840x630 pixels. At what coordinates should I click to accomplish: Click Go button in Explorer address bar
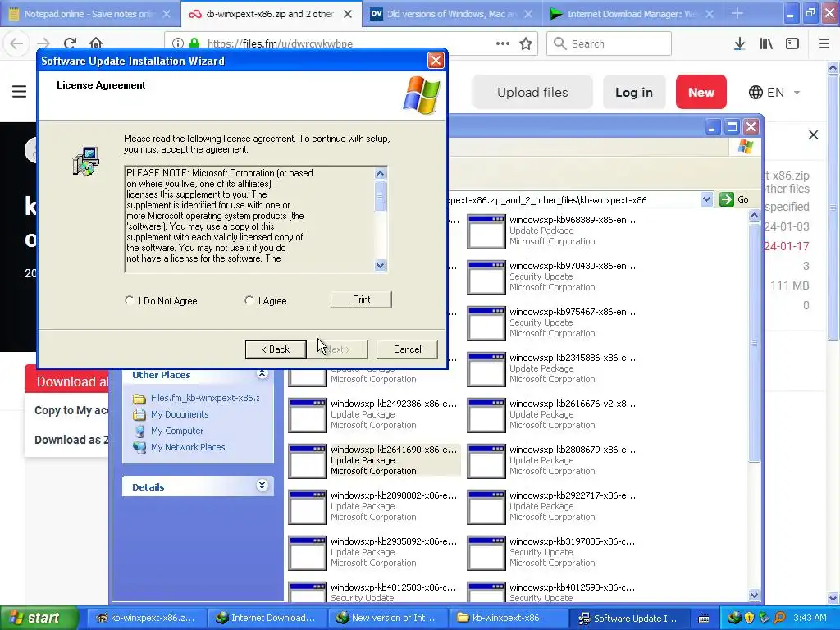734,199
